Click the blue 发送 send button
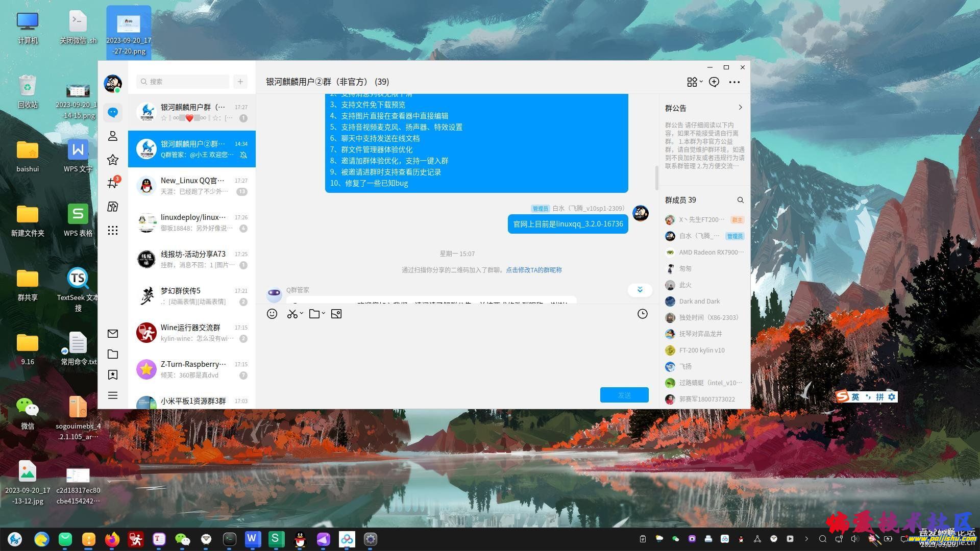The width and height of the screenshot is (980, 551). 624,395
